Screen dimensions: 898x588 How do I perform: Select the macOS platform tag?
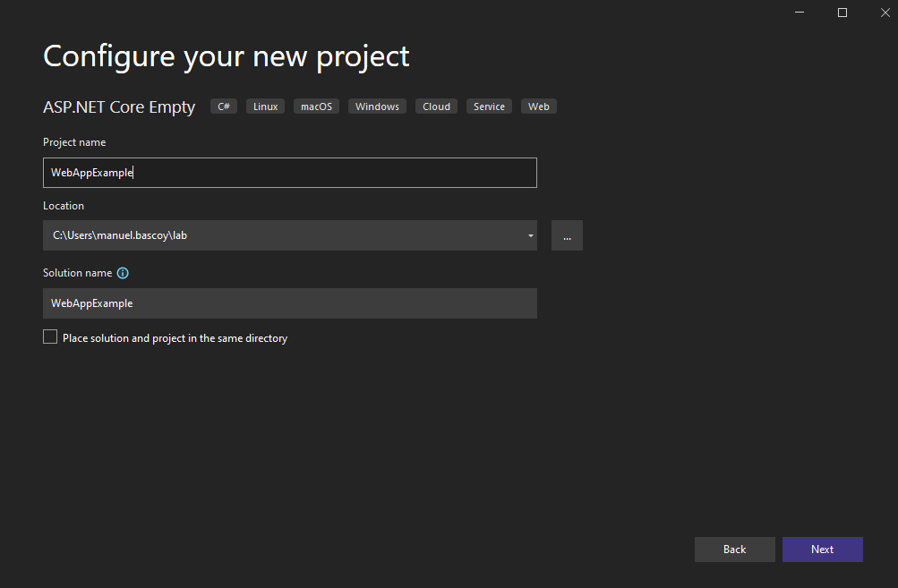pos(316,107)
